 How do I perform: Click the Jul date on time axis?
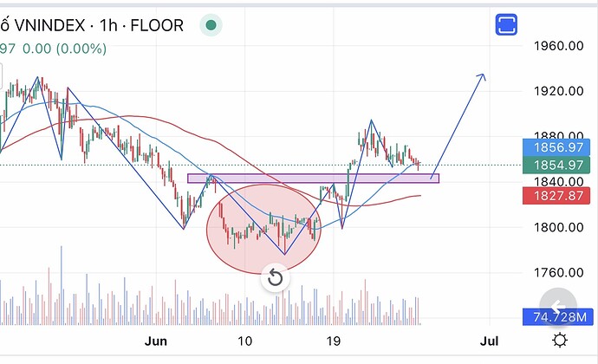click(x=490, y=341)
